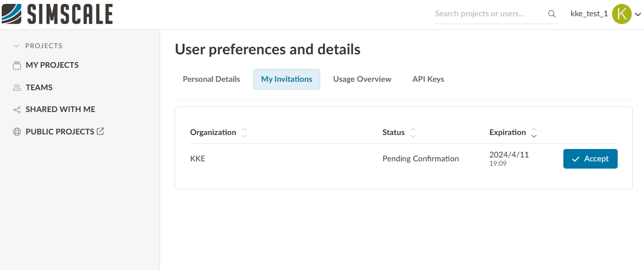
Task: Click the green K user avatar
Action: 622,14
